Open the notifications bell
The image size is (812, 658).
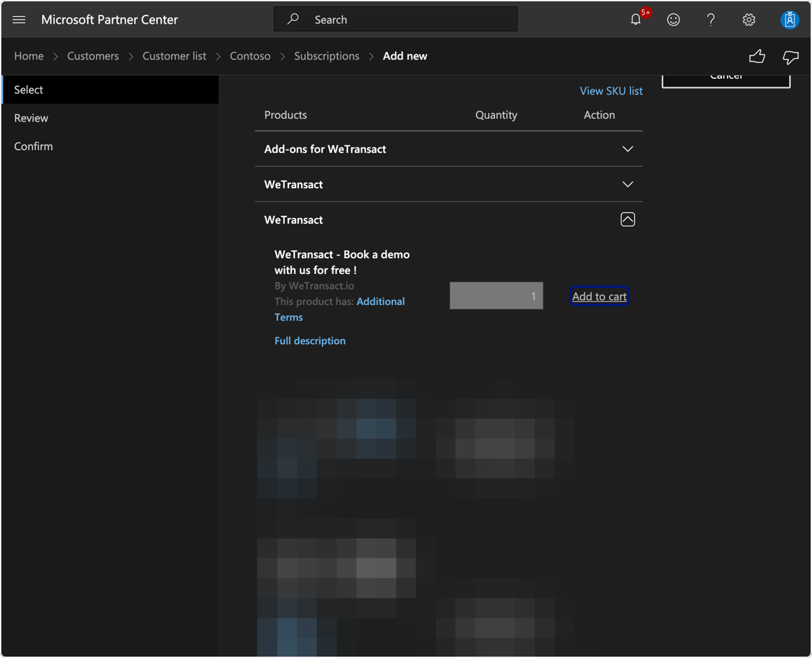tap(636, 20)
